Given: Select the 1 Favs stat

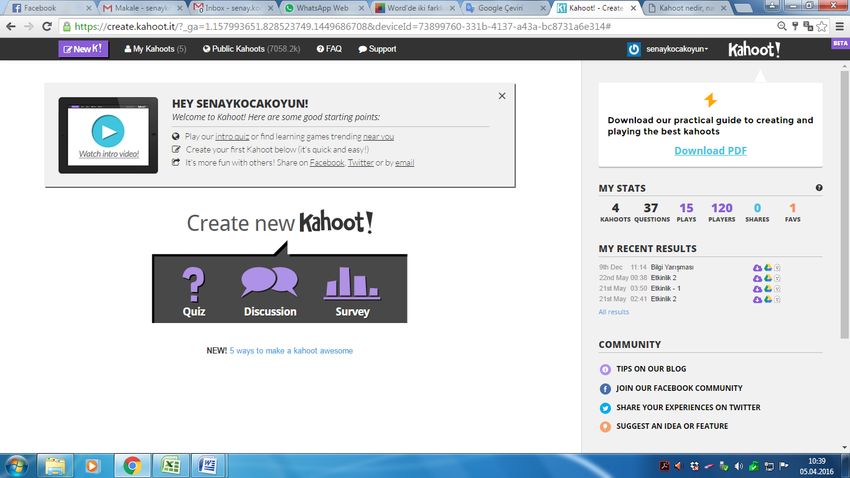Looking at the screenshot, I should tap(793, 212).
